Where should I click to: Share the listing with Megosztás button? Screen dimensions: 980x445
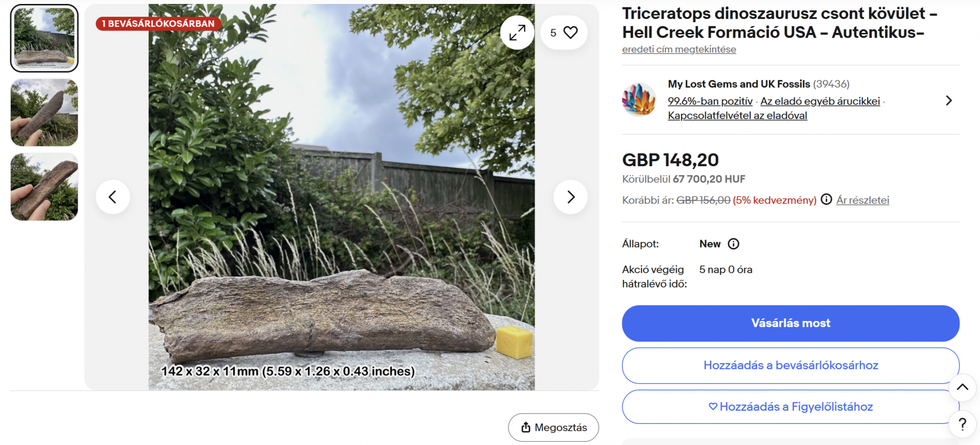tap(553, 427)
